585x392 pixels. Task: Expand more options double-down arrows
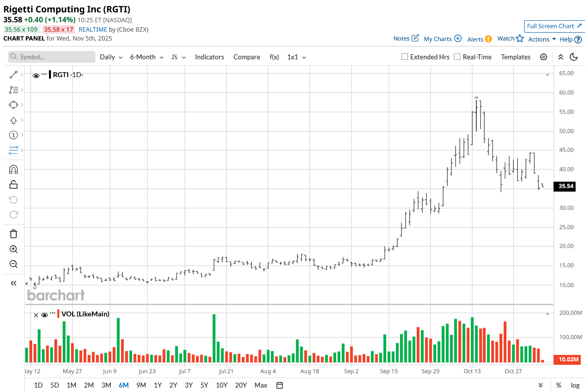540,385
